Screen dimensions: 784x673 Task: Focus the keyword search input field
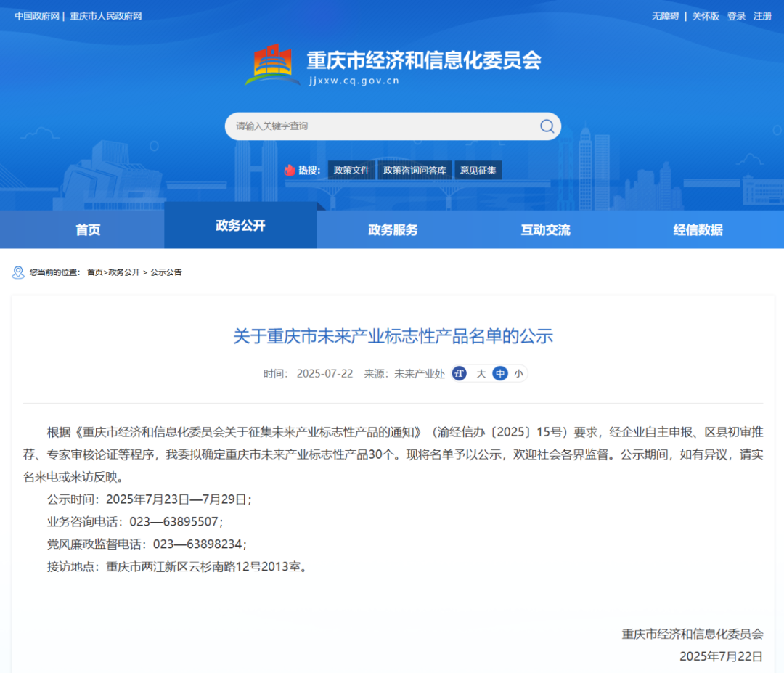(381, 126)
